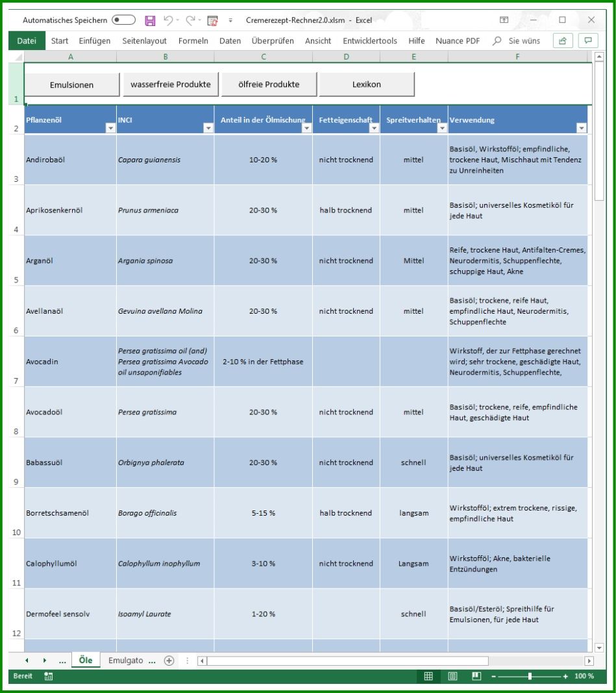
Task: Switch to Page Break Preview
Action: click(476, 676)
